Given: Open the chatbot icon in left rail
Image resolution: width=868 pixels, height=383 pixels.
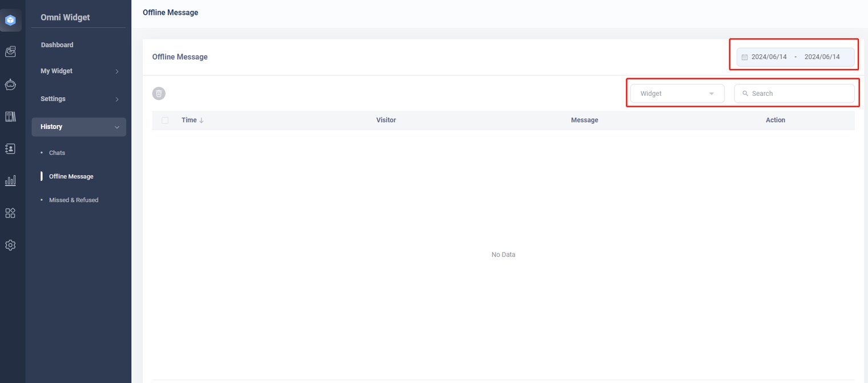Looking at the screenshot, I should click(10, 84).
